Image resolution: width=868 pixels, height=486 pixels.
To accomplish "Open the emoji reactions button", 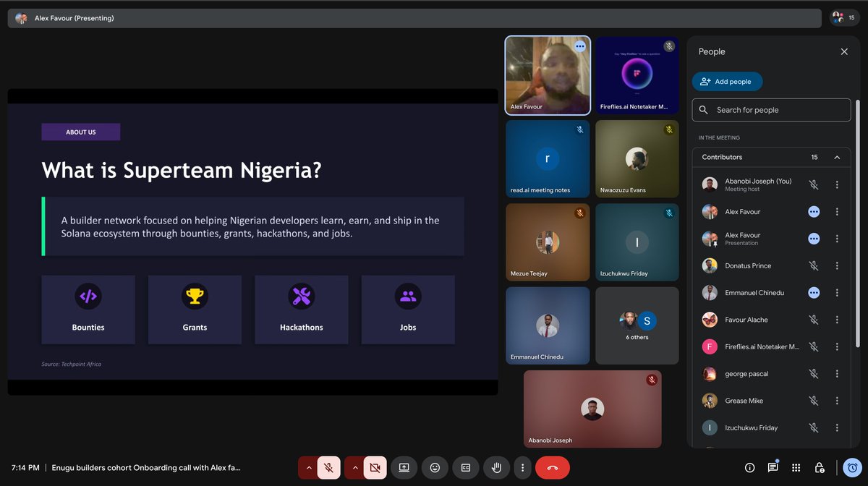I will click(435, 468).
